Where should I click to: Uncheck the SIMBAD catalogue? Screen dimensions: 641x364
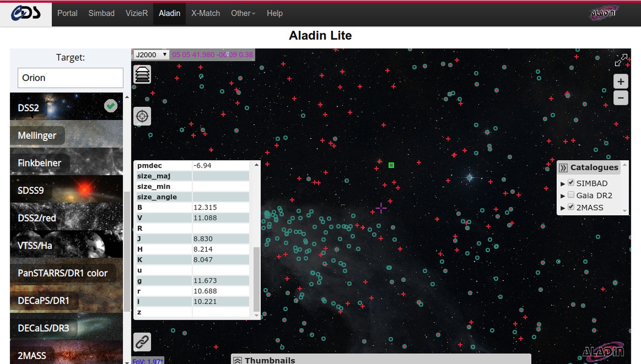tap(571, 183)
